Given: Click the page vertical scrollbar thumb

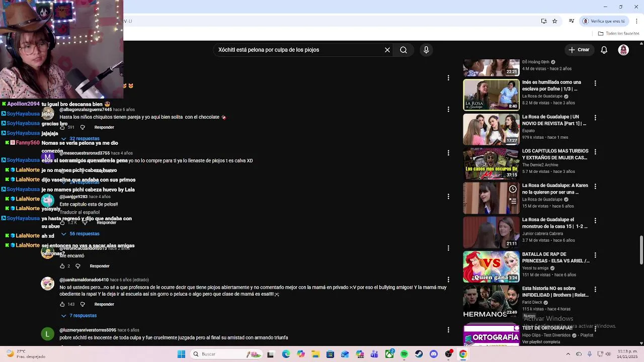Looking at the screenshot, I should [641, 250].
